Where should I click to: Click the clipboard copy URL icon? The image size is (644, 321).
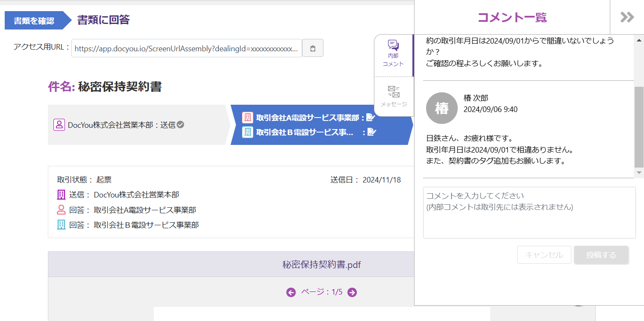[x=312, y=48]
